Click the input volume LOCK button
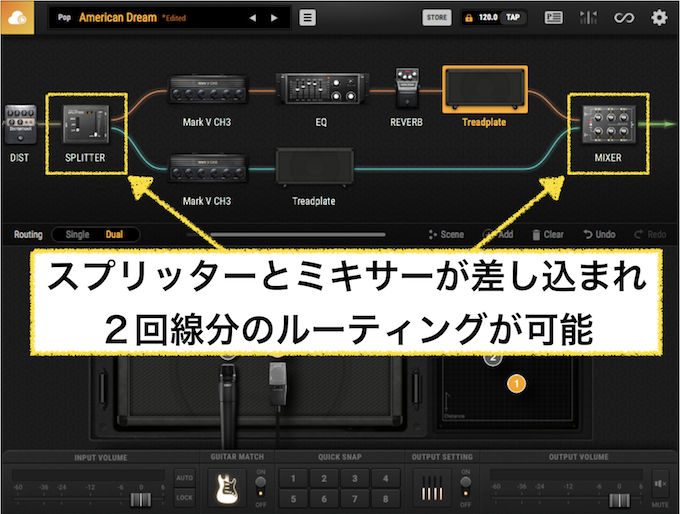The image size is (680, 514). tap(184, 498)
